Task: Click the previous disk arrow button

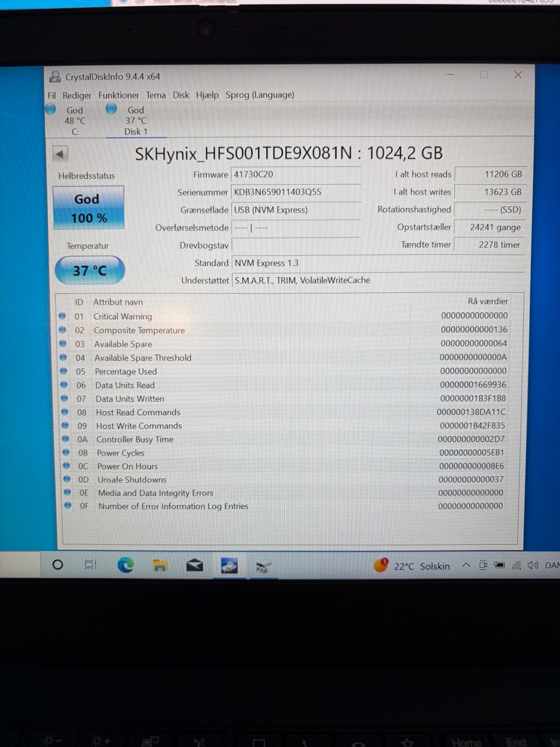Action: [60, 154]
